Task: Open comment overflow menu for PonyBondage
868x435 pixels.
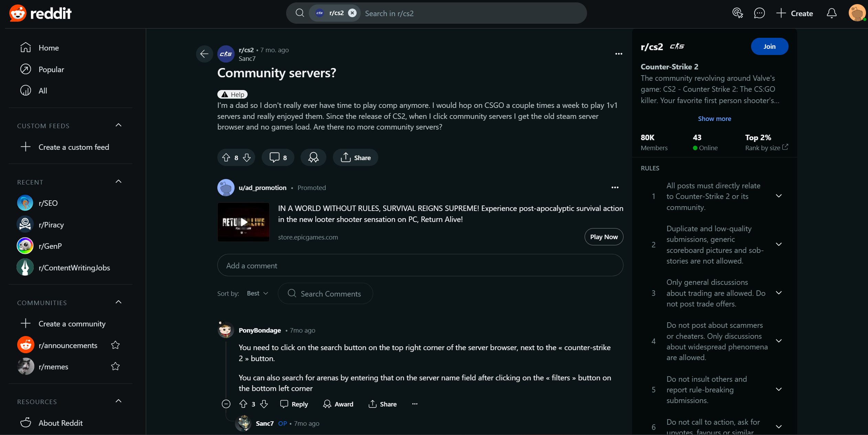Action: click(415, 404)
